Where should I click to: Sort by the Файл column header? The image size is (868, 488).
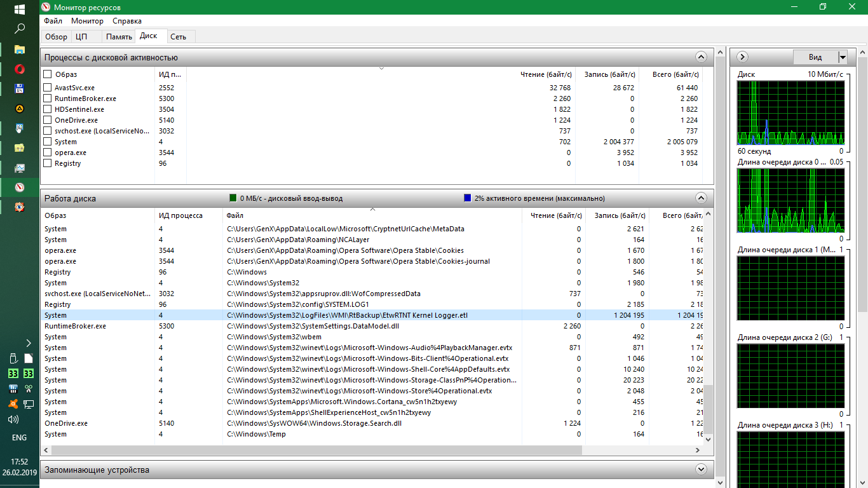[235, 215]
